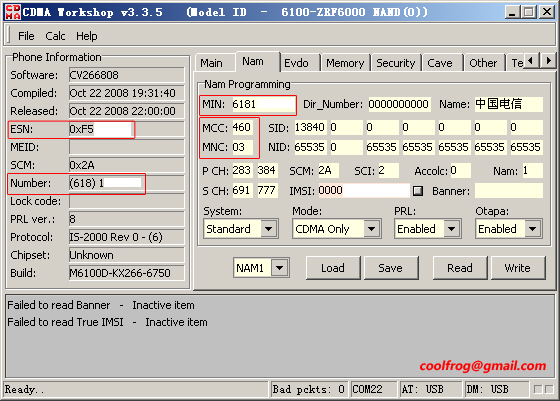Click the empty MEID field
Viewport: 560px width, 401px height.
pos(127,147)
